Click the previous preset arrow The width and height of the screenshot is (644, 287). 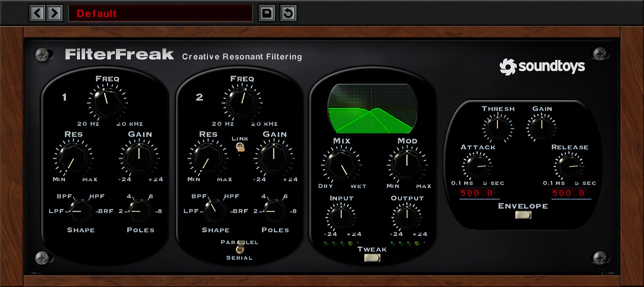point(37,13)
